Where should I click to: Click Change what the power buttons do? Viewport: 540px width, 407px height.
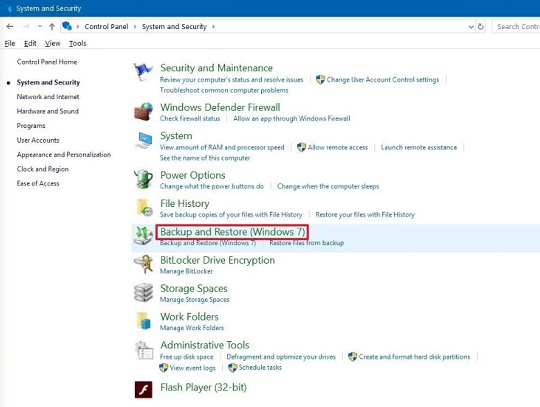pyautogui.click(x=212, y=186)
